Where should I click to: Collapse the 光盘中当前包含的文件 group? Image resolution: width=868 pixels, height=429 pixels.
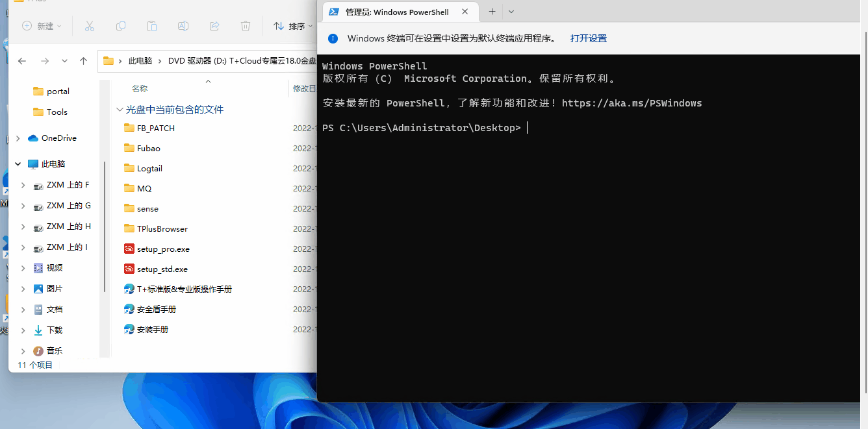[x=120, y=108]
